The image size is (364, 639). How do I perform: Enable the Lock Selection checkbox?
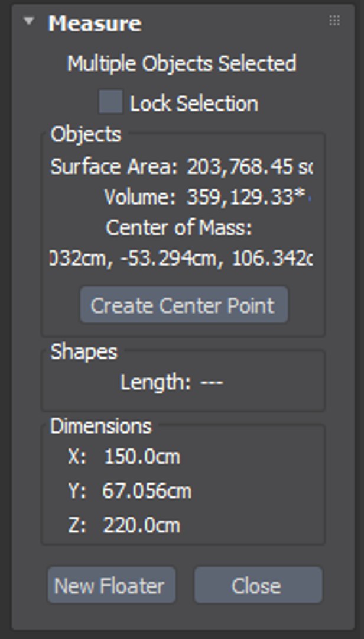(x=110, y=102)
